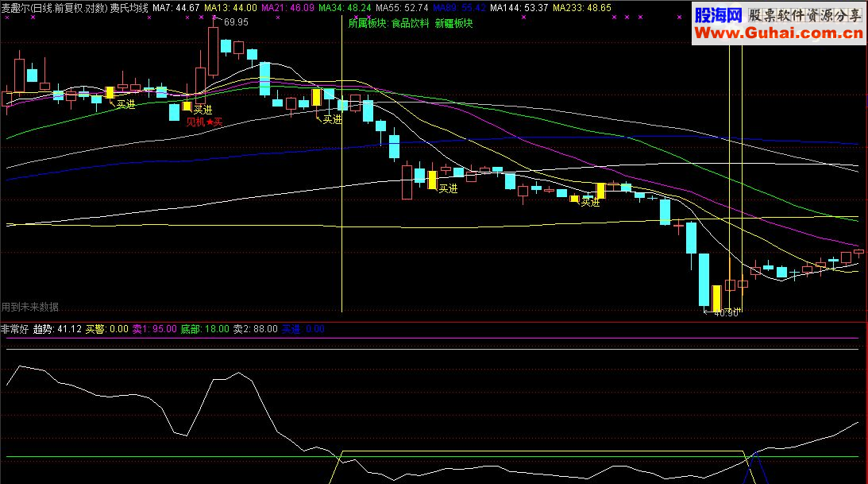Image resolution: width=868 pixels, height=484 pixels.
Task: Select the green MA34: 48.24 label
Action: (345, 8)
